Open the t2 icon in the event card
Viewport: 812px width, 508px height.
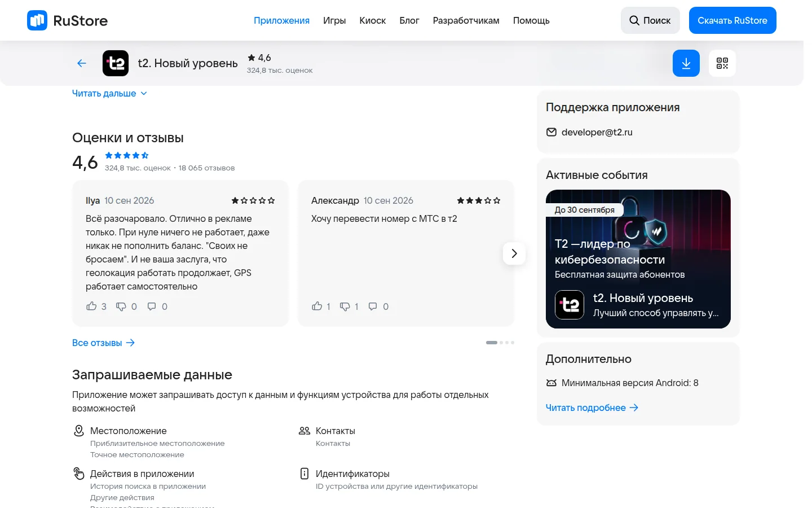570,305
